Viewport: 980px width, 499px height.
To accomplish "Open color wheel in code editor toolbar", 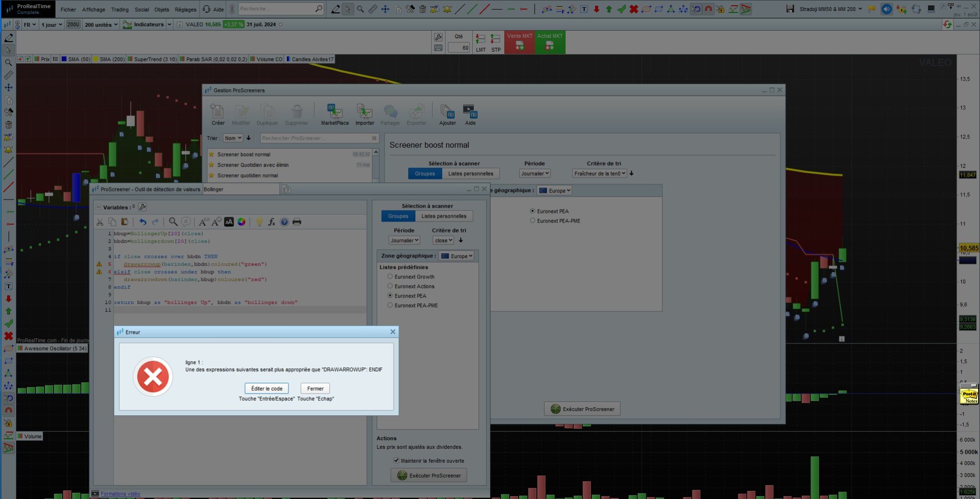I will (x=242, y=222).
